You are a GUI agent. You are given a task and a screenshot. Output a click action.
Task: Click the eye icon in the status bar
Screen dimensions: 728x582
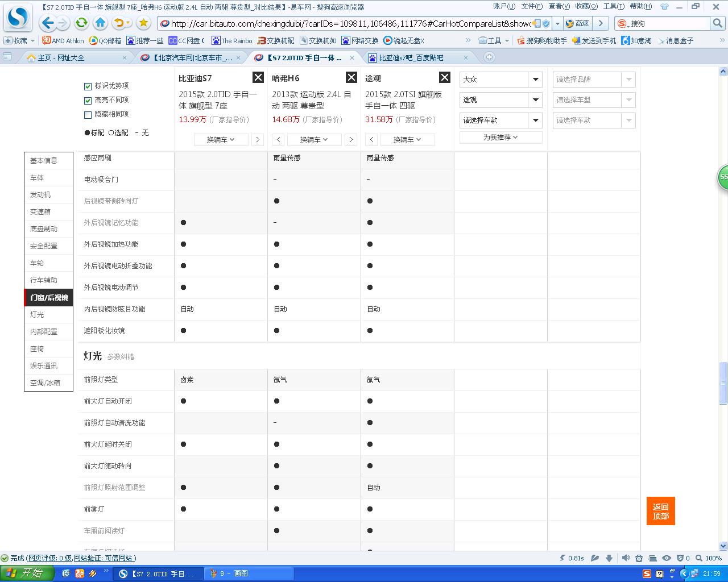(667, 558)
